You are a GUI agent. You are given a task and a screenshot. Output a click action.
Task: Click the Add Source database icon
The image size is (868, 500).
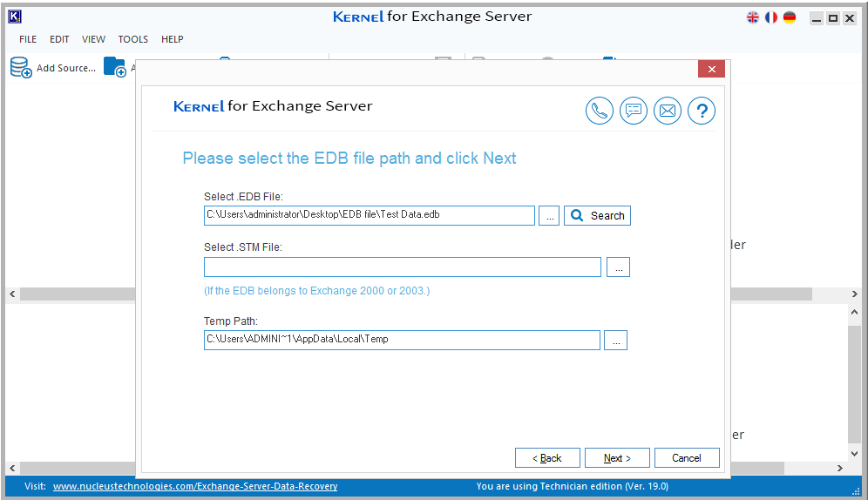click(x=21, y=67)
